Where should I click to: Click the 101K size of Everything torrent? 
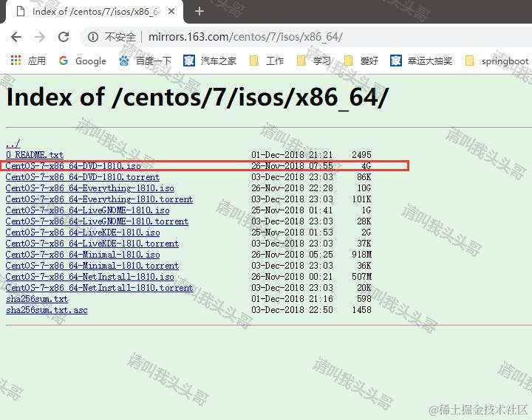click(x=361, y=199)
